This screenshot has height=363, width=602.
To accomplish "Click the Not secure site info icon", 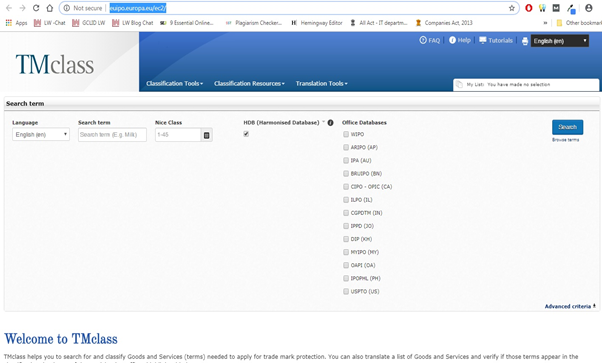I will pos(66,8).
